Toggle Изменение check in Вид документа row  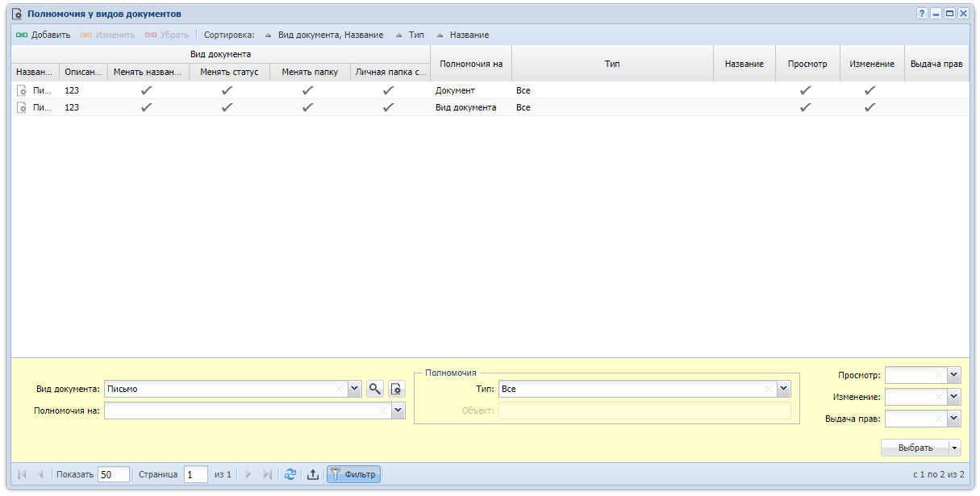870,107
